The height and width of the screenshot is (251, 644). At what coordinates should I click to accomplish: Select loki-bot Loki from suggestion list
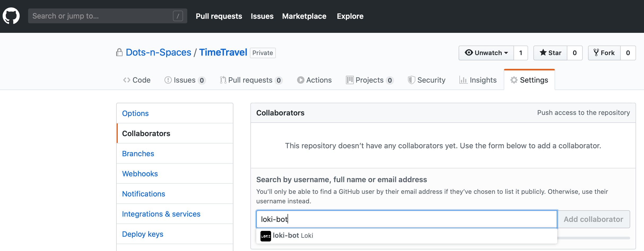click(x=293, y=236)
